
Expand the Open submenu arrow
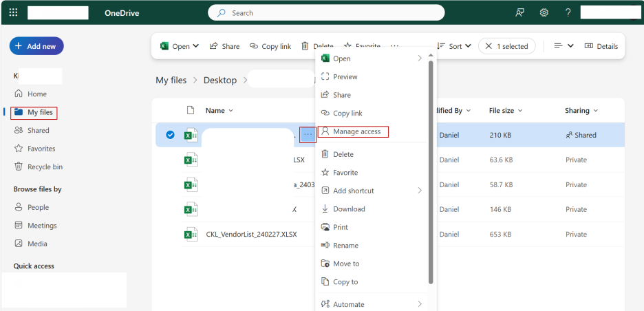pyautogui.click(x=420, y=58)
